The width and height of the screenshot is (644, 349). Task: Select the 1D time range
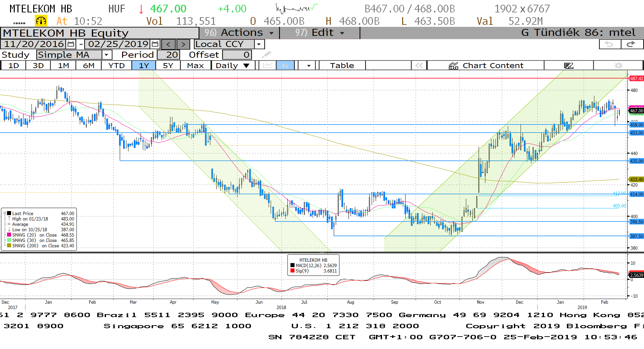coord(13,65)
